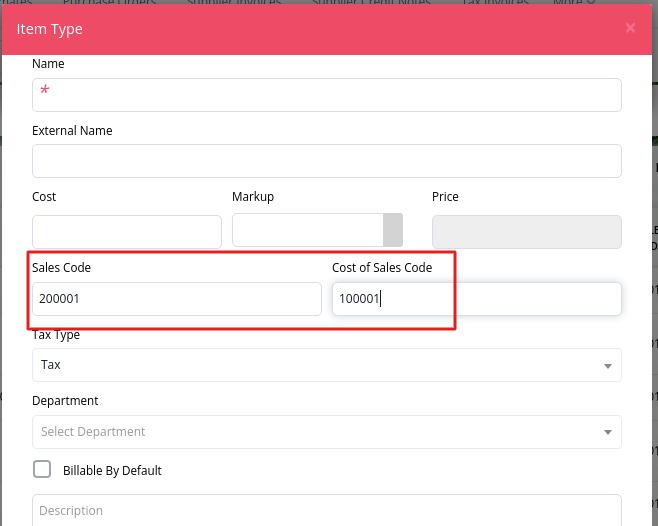Click the Department label
The image size is (658, 526).
(65, 400)
